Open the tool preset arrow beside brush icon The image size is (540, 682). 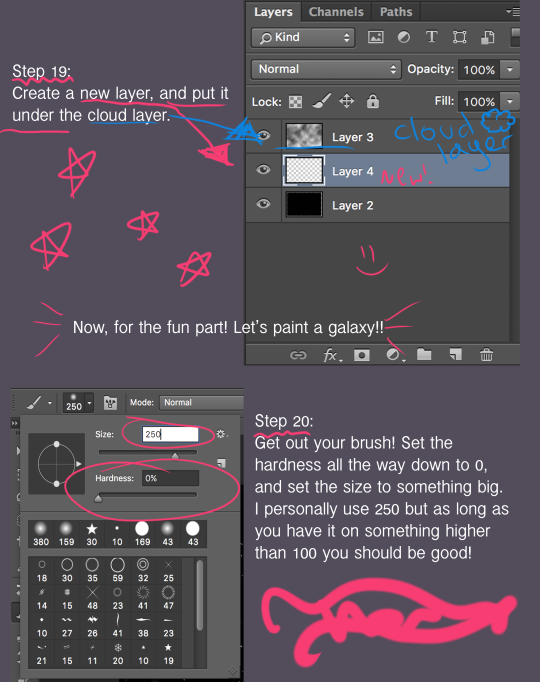pos(50,403)
